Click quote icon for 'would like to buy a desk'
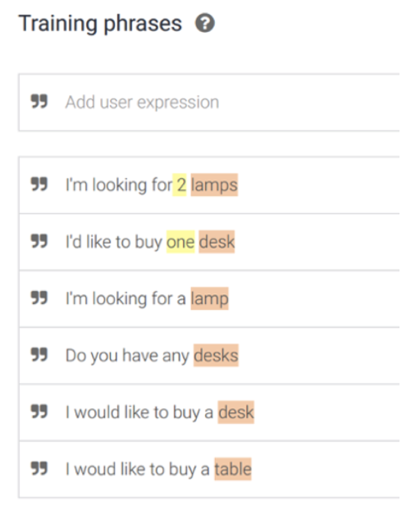This screenshot has width=420, height=510. (x=39, y=412)
